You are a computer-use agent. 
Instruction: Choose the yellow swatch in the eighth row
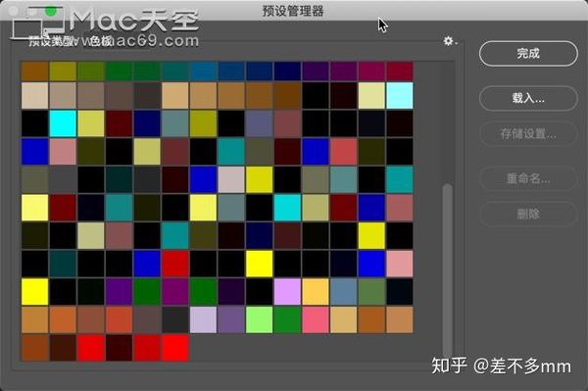coord(259,264)
